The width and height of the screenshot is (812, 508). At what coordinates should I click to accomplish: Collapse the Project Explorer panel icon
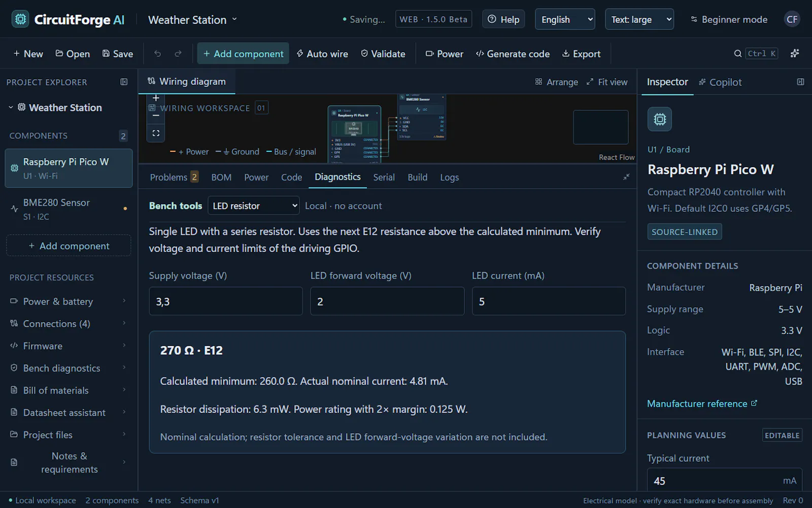[x=124, y=82]
